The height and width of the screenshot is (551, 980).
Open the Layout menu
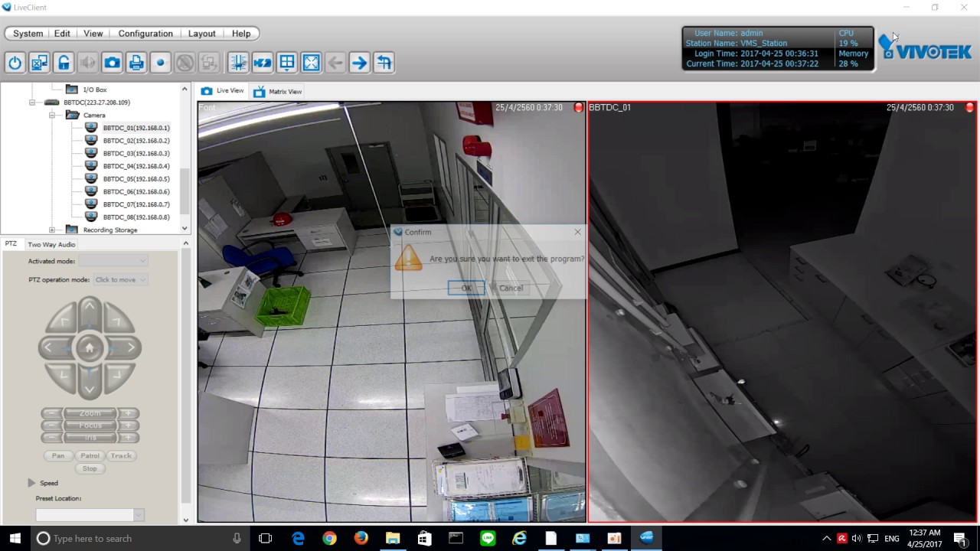(x=201, y=34)
